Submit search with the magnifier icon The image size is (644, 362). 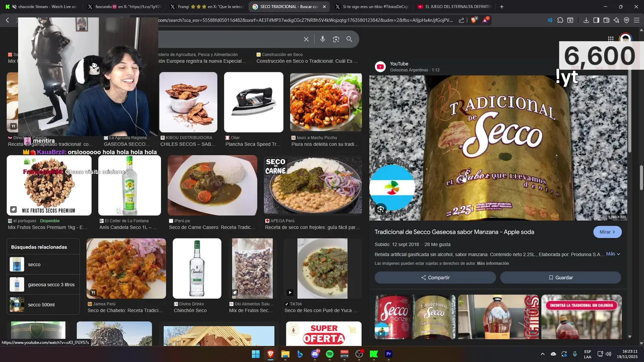tap(349, 39)
